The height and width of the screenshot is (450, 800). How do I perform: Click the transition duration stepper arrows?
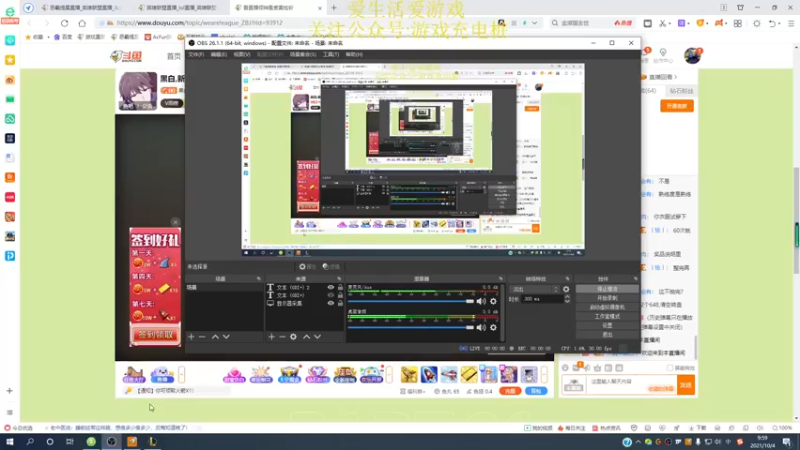[567, 299]
